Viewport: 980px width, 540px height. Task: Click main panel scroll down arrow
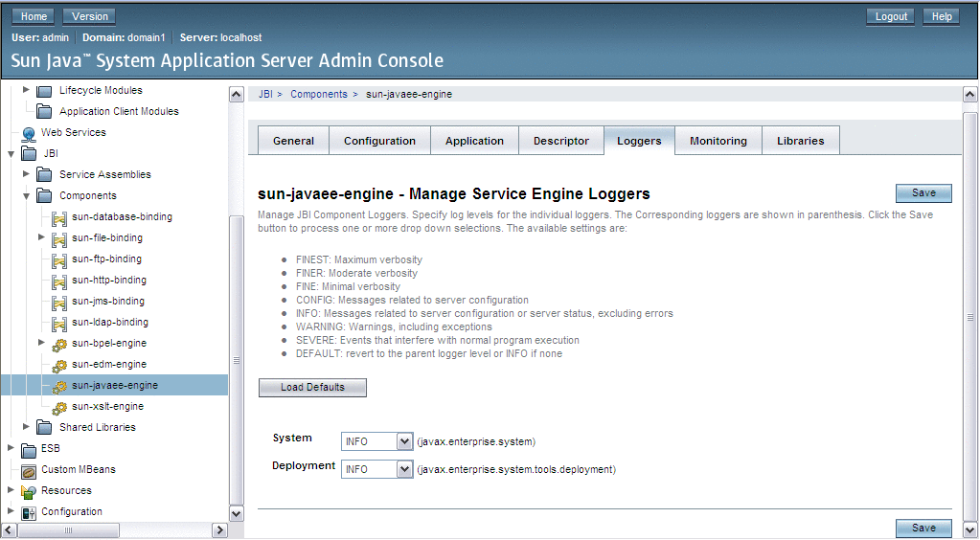(970, 530)
